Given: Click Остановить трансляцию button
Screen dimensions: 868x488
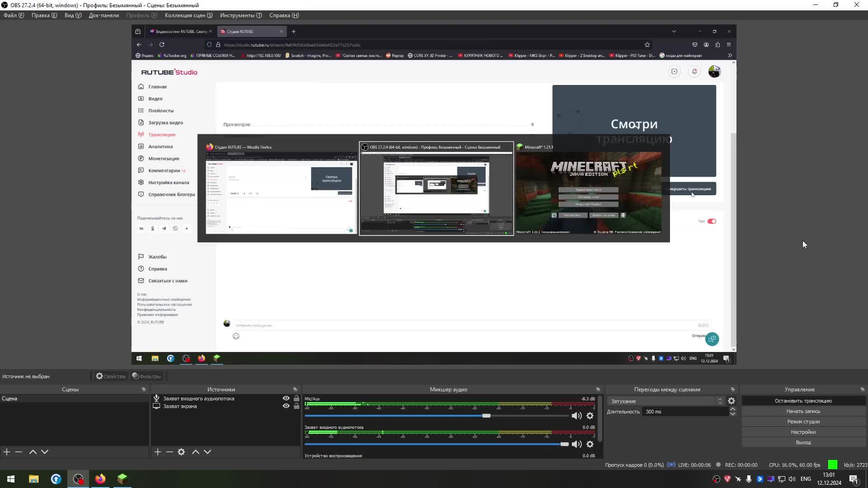Looking at the screenshot, I should click(x=803, y=401).
